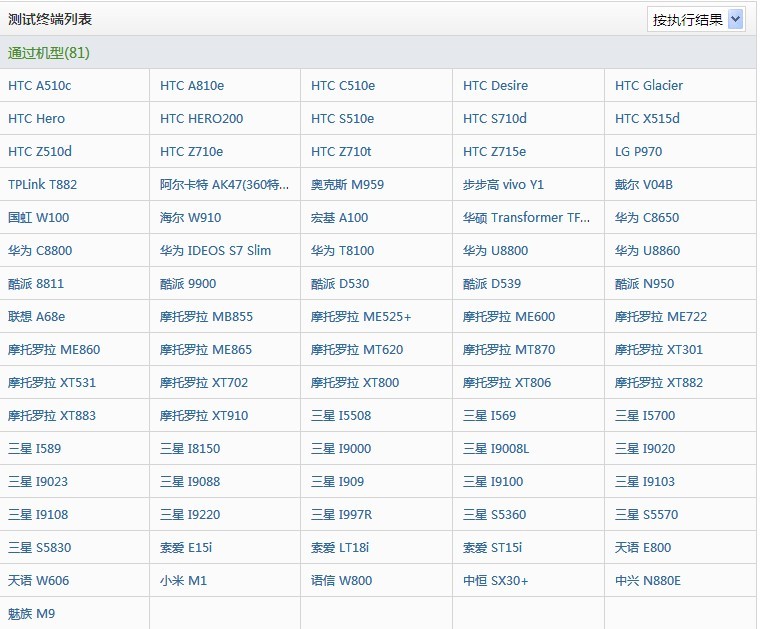Image resolution: width=760 pixels, height=629 pixels.
Task: Select the 语信 W800 entry
Action: click(x=342, y=580)
